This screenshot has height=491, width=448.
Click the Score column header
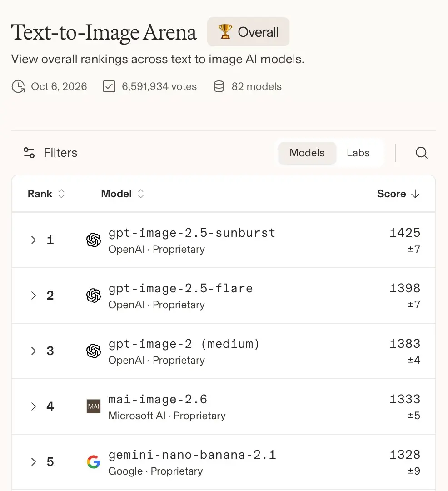click(398, 194)
